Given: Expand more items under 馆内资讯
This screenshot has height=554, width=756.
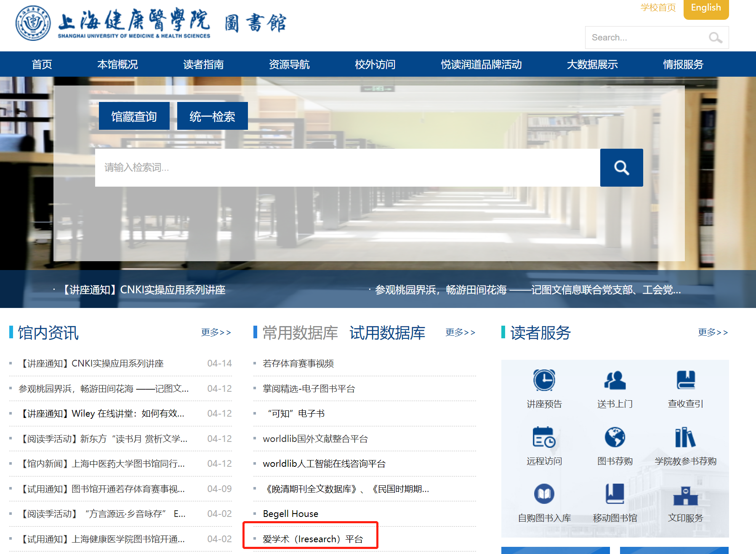Looking at the screenshot, I should coord(216,332).
